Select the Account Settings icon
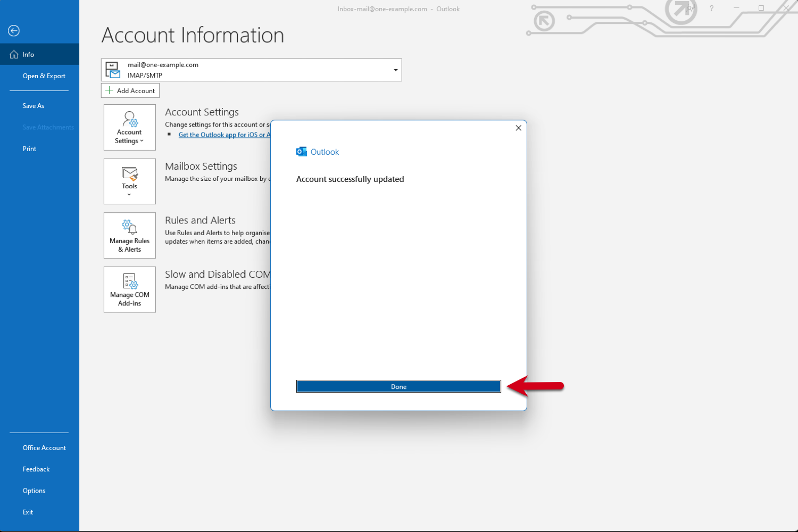Viewport: 798px width, 532px height. (129, 120)
